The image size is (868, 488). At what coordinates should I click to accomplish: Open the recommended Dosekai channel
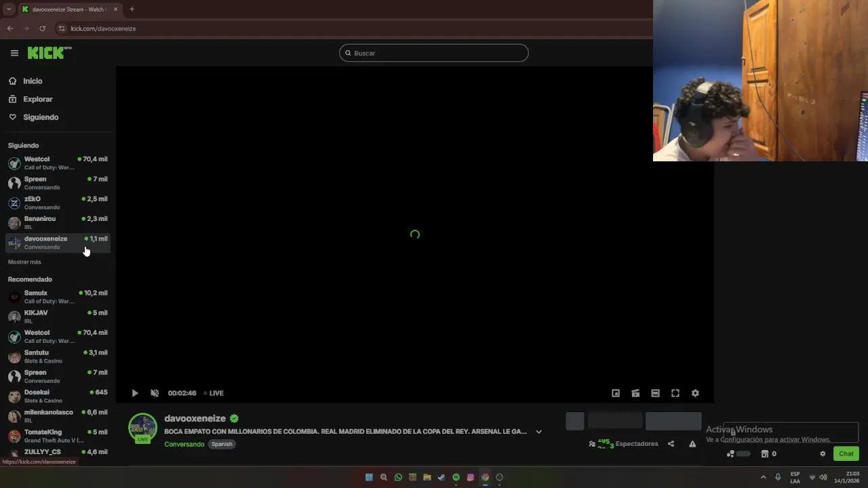pyautogui.click(x=58, y=396)
